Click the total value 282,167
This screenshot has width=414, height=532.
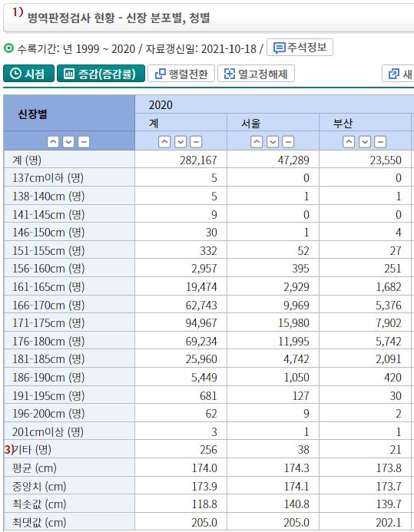tap(198, 160)
